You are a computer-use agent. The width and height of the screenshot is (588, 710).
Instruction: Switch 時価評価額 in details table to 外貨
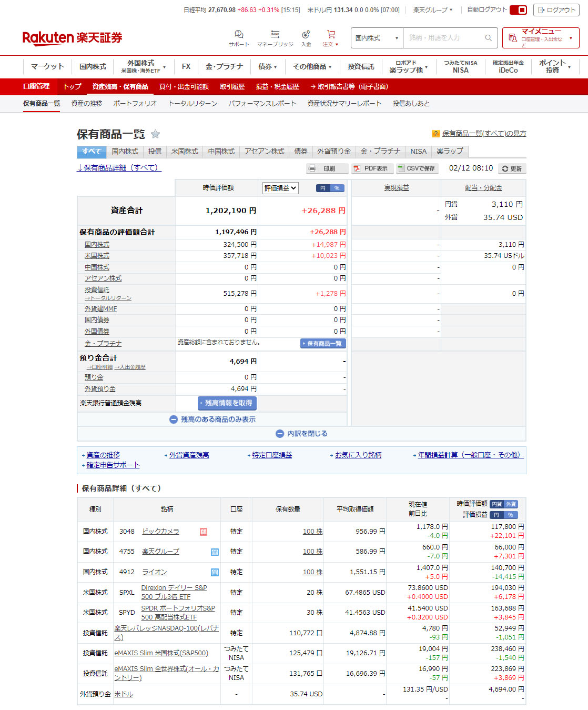point(511,504)
